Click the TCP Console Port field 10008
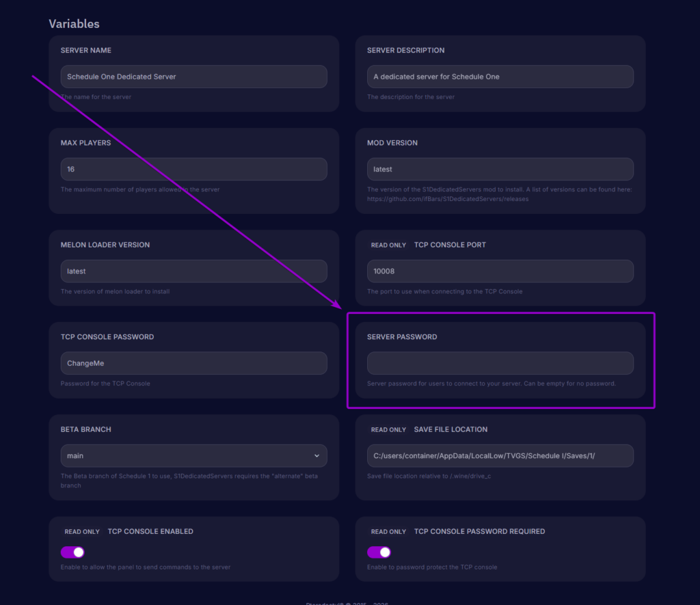The image size is (700, 605). [x=500, y=271]
